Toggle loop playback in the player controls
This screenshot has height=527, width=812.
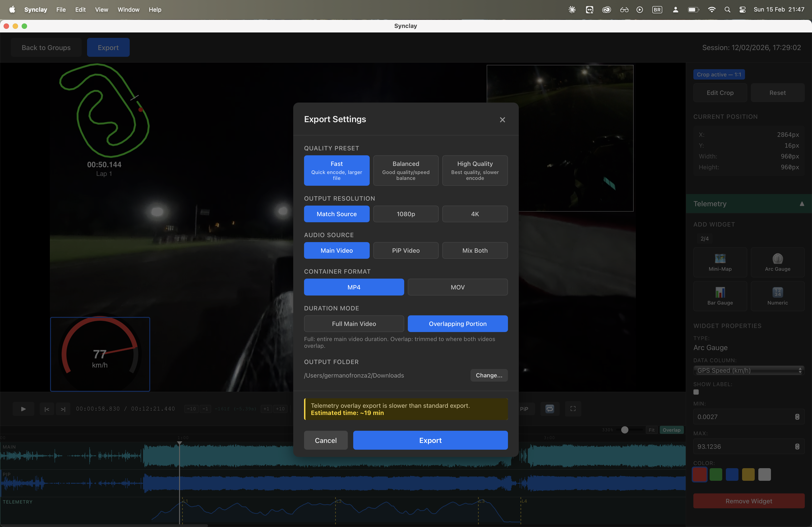click(x=550, y=409)
